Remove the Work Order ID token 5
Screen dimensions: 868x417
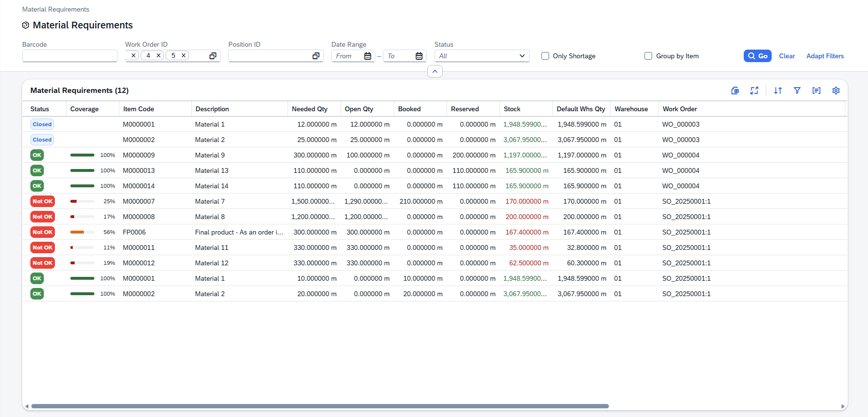coord(184,55)
